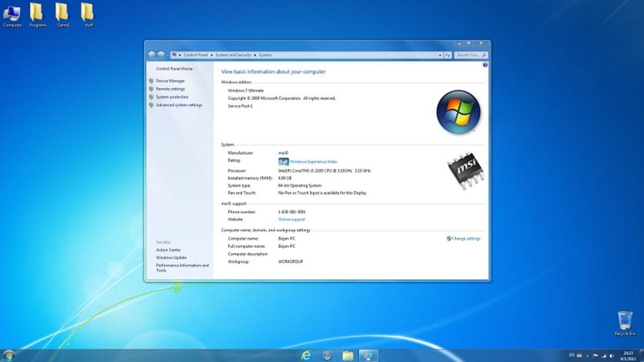Click the blue Help question mark icon

point(486,64)
